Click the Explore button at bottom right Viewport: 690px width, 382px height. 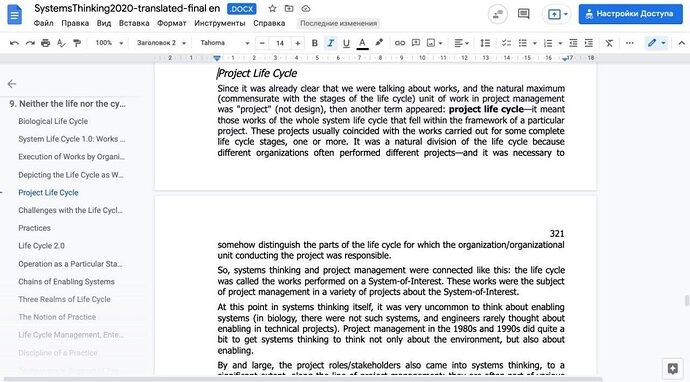click(672, 368)
